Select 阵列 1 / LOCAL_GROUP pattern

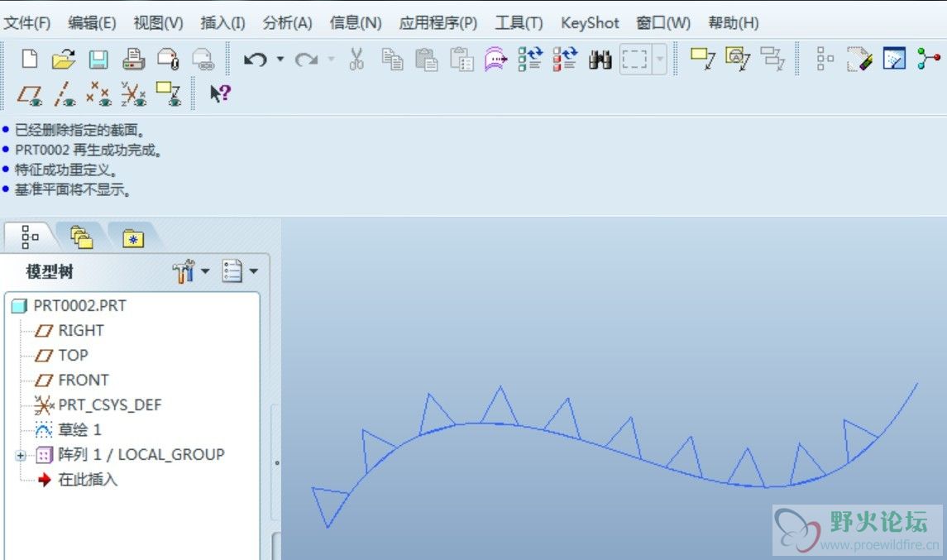click(x=141, y=454)
